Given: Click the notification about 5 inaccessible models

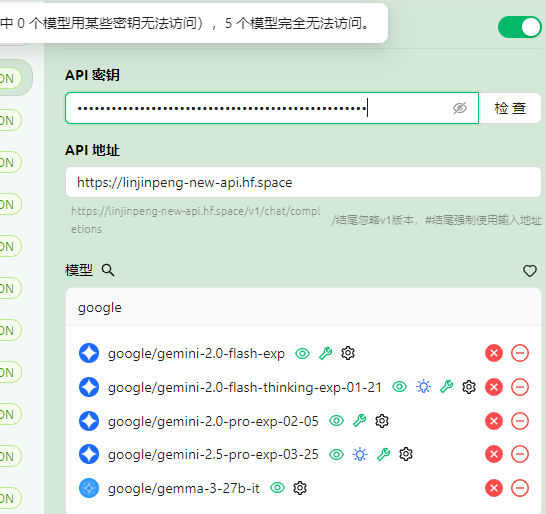Looking at the screenshot, I should [193, 23].
